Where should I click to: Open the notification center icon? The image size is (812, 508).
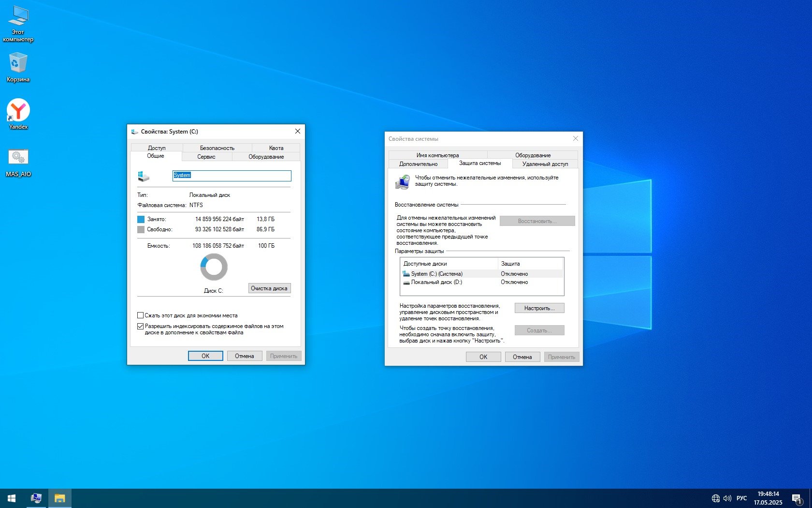797,498
